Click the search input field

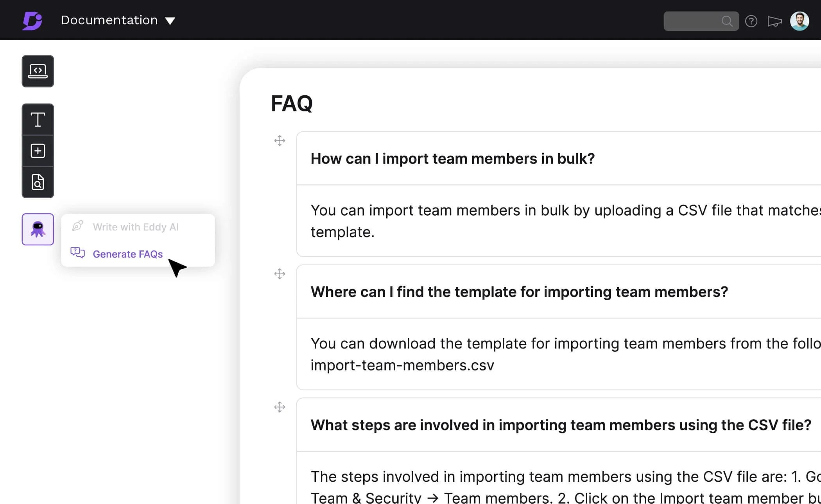point(693,21)
